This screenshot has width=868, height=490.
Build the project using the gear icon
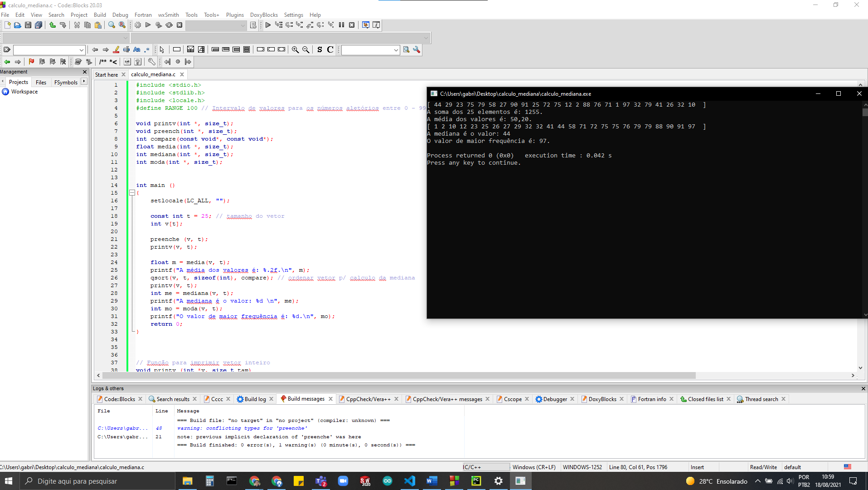tap(137, 25)
